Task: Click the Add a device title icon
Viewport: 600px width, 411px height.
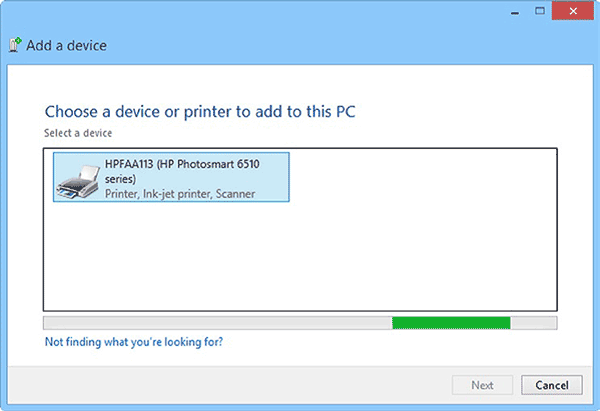Action: click(x=15, y=45)
